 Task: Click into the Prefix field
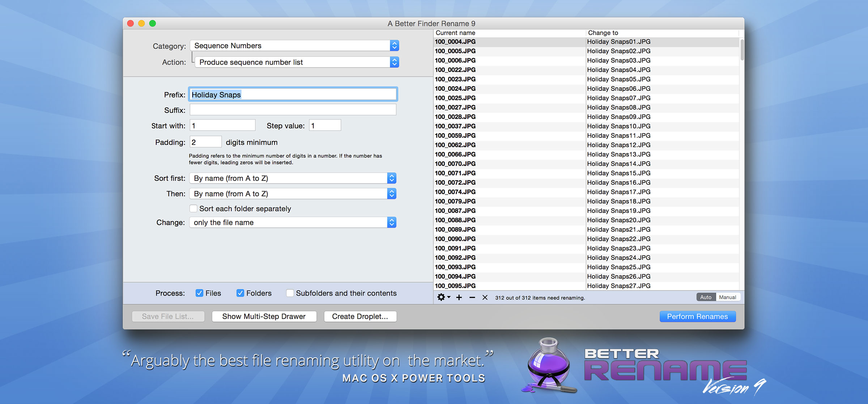(293, 94)
